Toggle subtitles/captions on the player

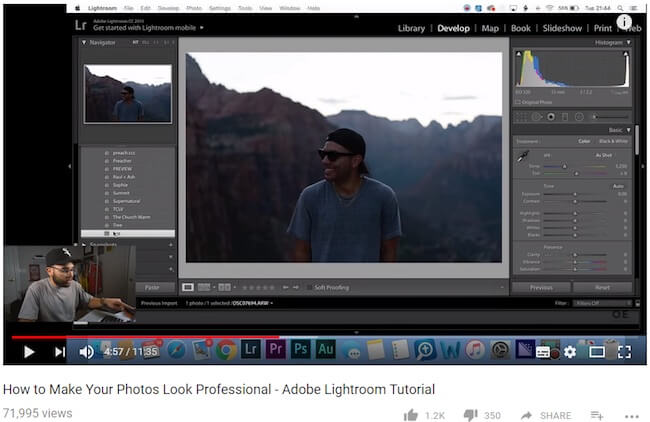coord(543,352)
